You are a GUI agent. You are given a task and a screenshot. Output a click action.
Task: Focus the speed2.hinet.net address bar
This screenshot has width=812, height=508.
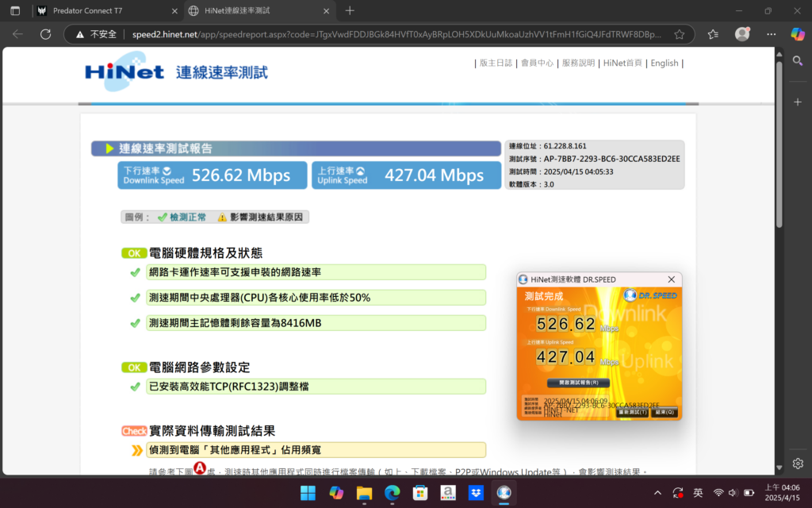396,34
